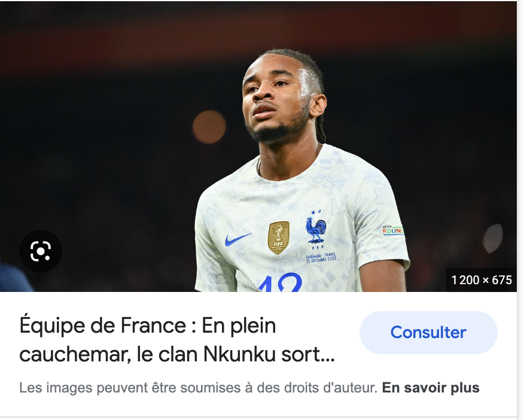The height and width of the screenshot is (420, 524).
Task: Click the copyright notice text about droits d'auteur
Action: click(x=198, y=388)
